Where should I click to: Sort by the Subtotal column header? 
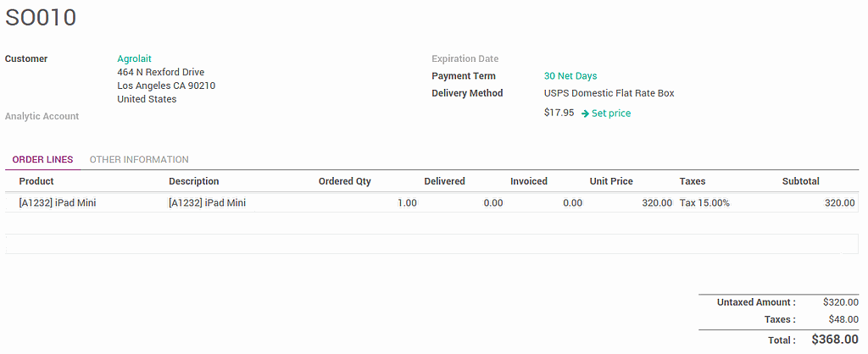[800, 181]
